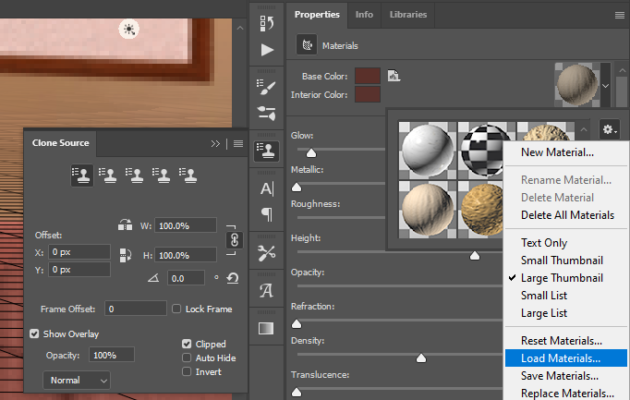Choose Load Materials from the menu
The height and width of the screenshot is (400, 630).
tap(560, 358)
